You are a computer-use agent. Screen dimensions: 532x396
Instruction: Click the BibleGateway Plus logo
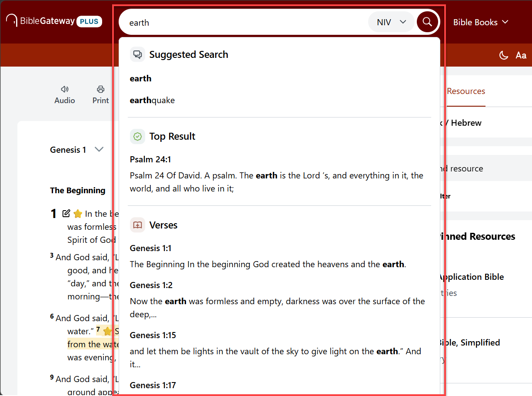click(x=54, y=21)
